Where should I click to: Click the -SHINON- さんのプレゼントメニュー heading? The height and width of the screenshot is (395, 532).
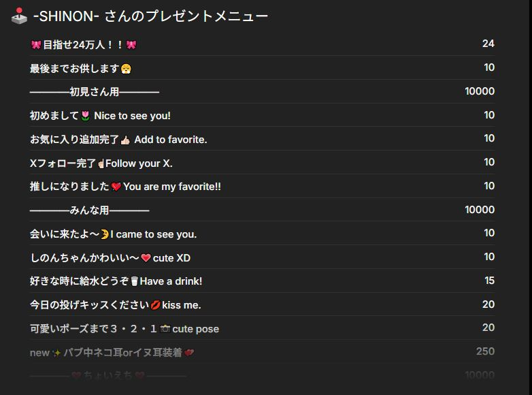150,16
